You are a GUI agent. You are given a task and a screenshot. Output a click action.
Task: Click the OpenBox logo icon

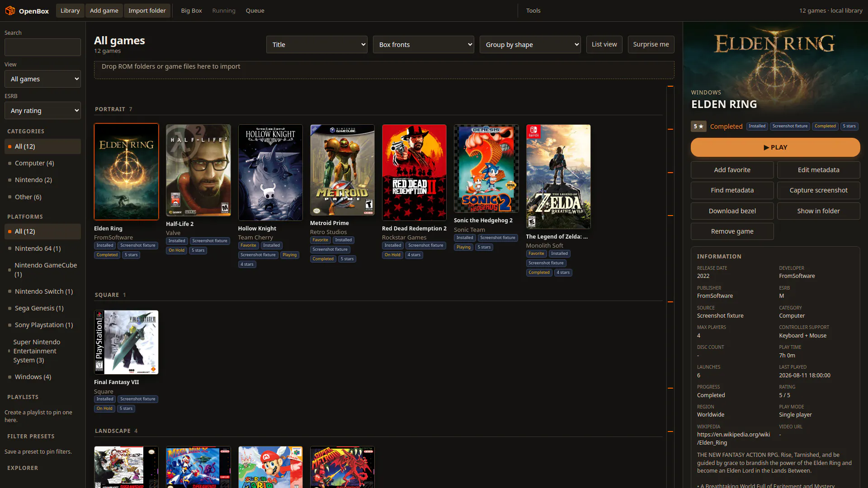(x=10, y=10)
